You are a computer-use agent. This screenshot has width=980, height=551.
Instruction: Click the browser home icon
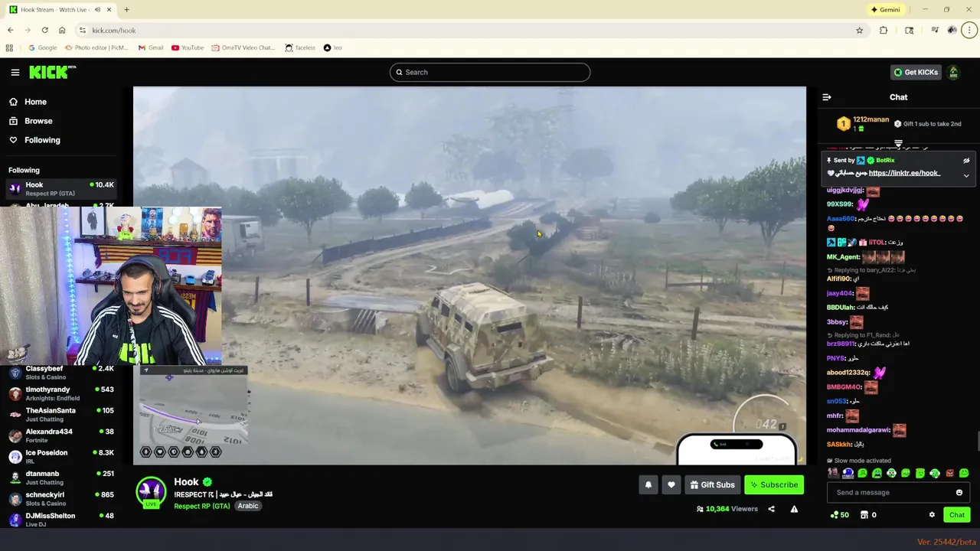[x=62, y=31]
